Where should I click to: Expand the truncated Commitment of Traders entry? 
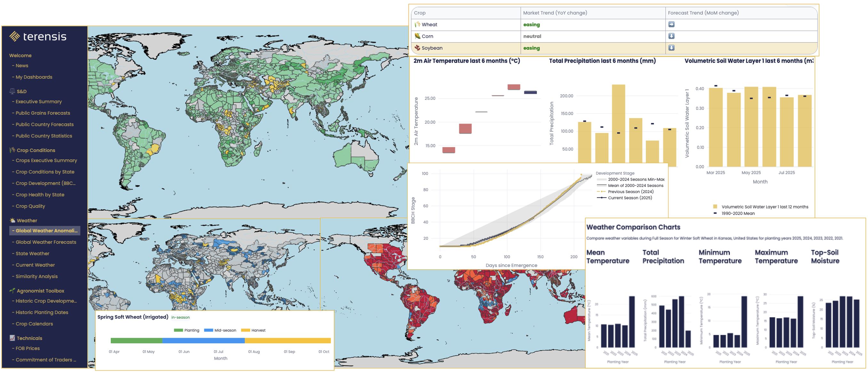(x=45, y=360)
